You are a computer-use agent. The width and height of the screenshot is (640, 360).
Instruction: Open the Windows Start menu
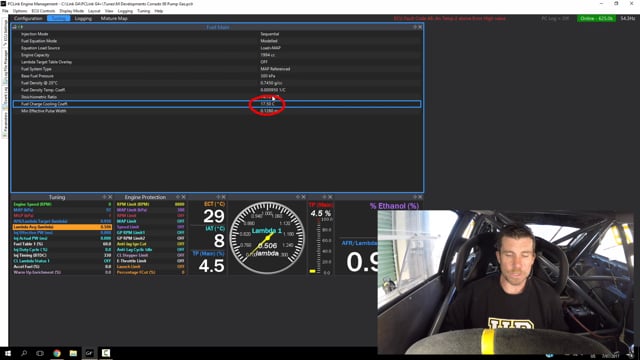click(7, 353)
